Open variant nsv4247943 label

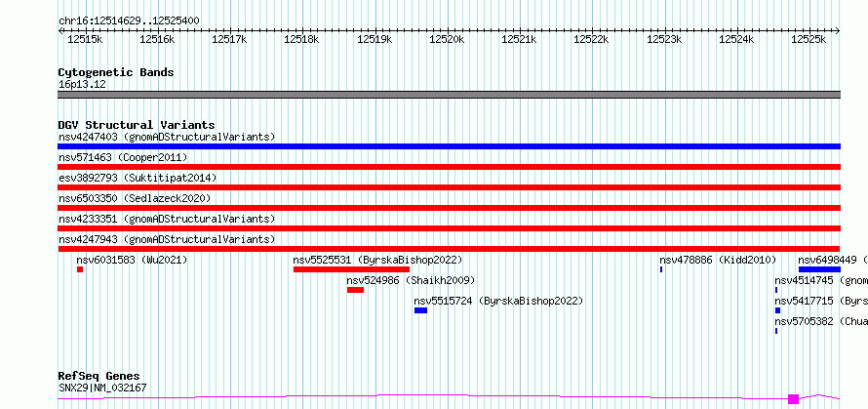[x=167, y=239]
